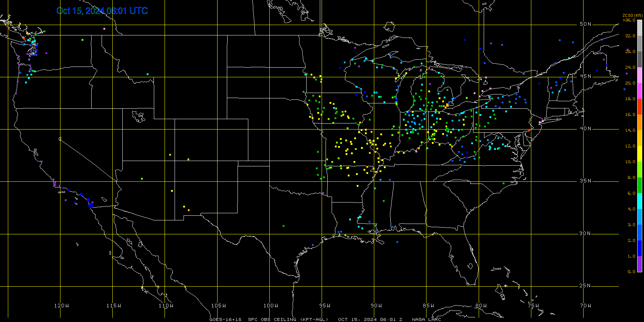Click the purple 0.0–1.0 kft legend segment

[x=640, y=264]
